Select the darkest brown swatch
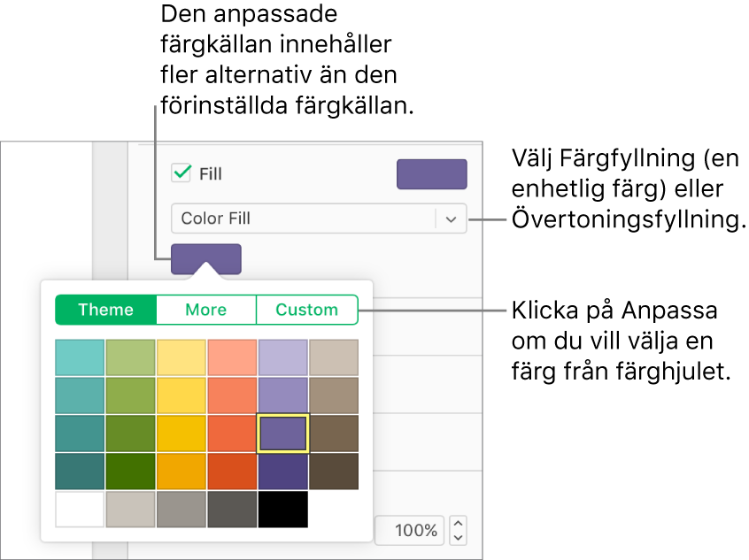The image size is (749, 560). 334,472
